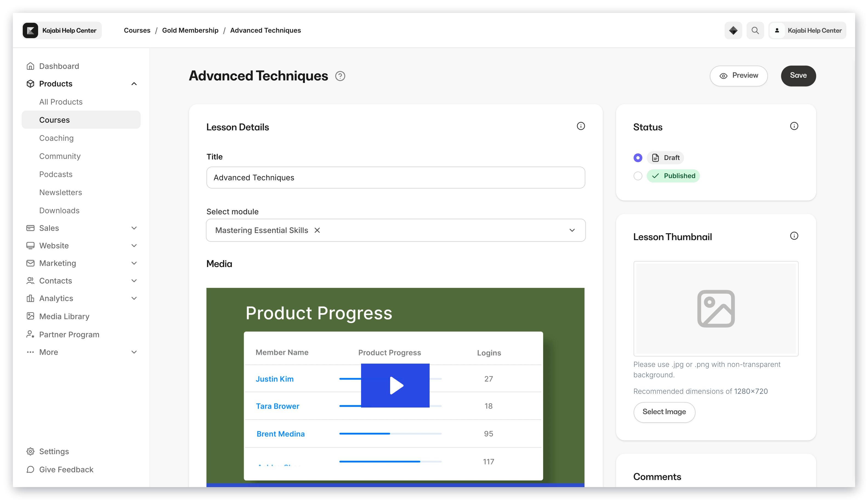Open the Courses sidebar item
Screen dimensions: 868x500
(81, 120)
